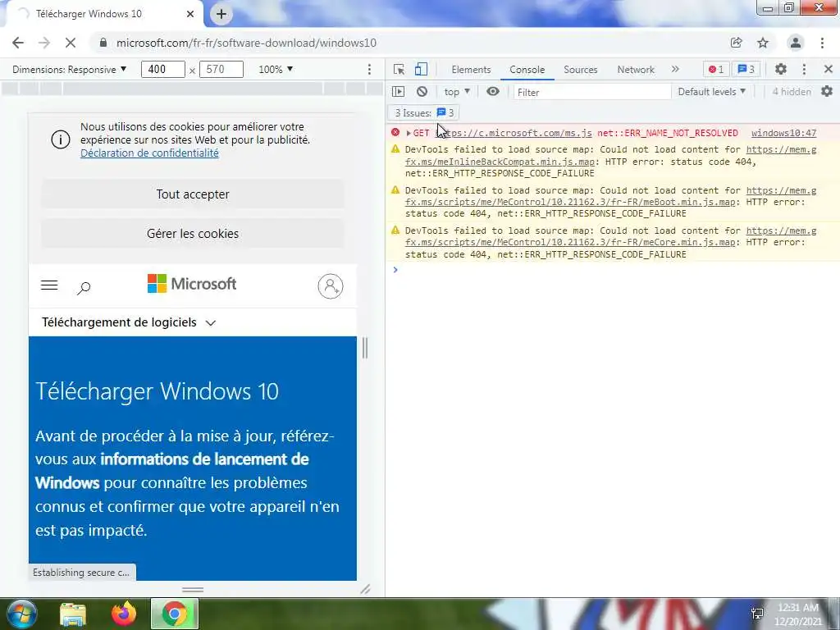Activate the inspect element picker
The image size is (840, 630).
click(399, 70)
